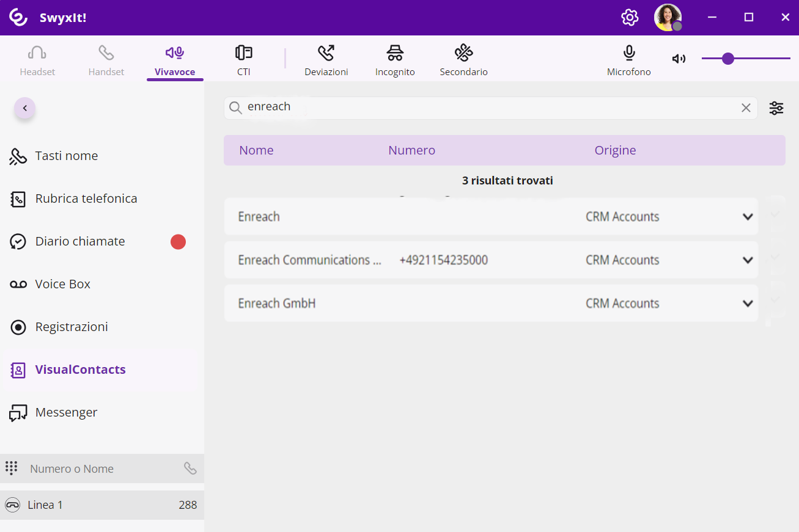Click the line number 288

188,505
